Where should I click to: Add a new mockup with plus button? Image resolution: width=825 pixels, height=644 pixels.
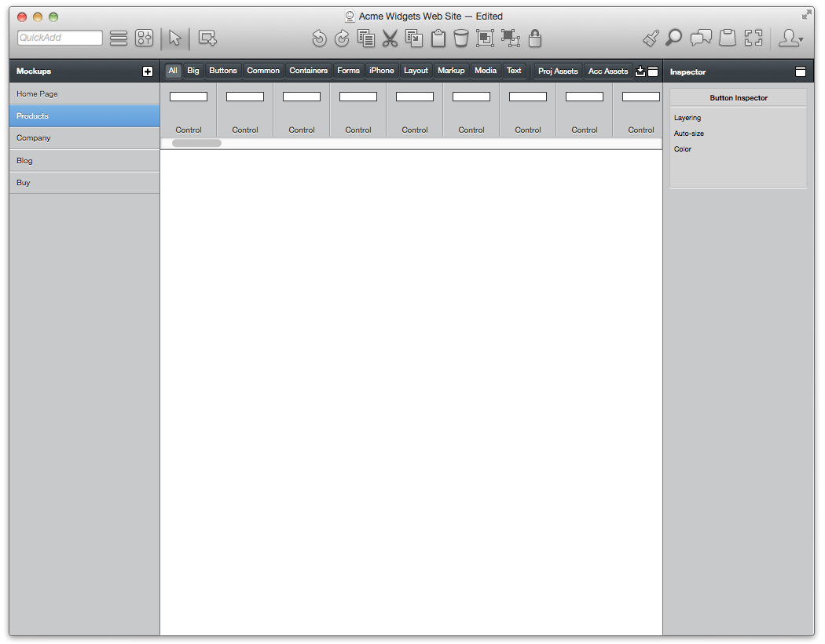tap(148, 71)
